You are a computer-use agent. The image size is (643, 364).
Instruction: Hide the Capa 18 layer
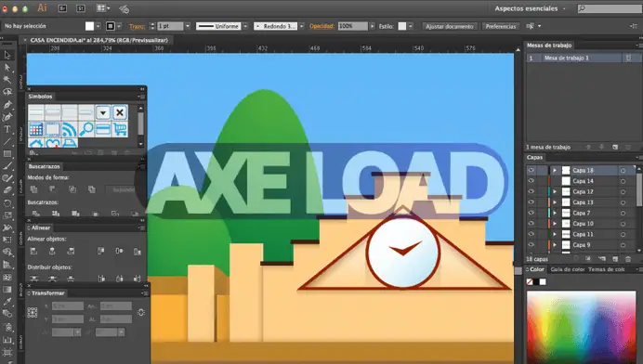[x=531, y=170]
